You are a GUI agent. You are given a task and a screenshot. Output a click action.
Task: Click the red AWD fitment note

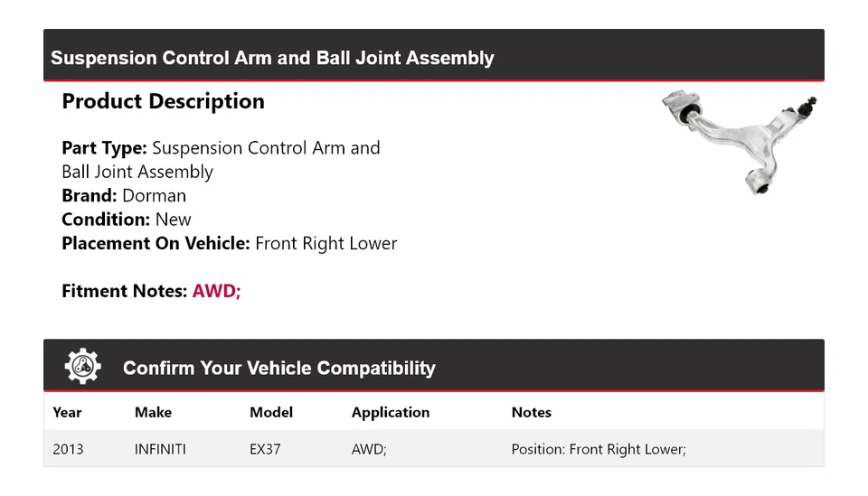[216, 291]
